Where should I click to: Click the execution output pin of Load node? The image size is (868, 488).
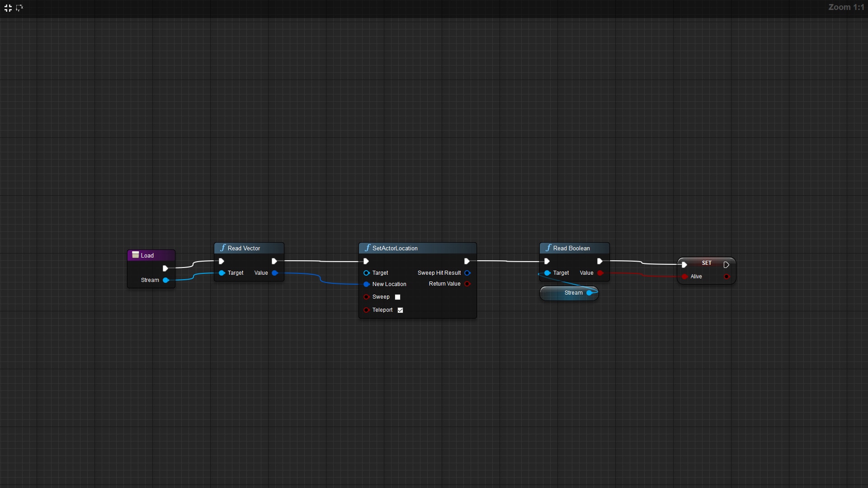(x=165, y=268)
